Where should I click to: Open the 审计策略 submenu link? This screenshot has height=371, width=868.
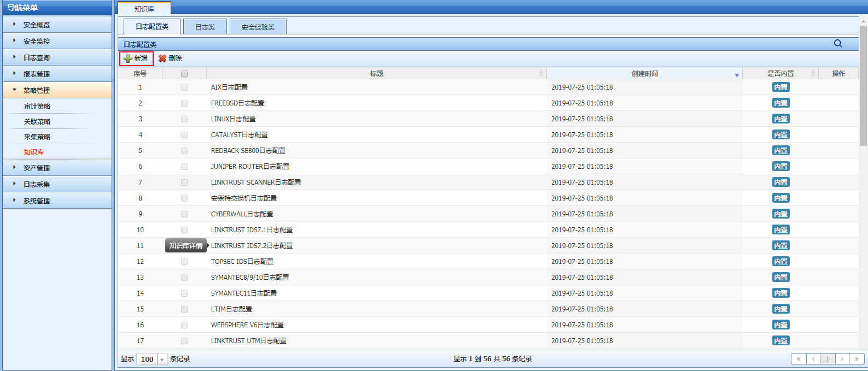click(x=37, y=107)
